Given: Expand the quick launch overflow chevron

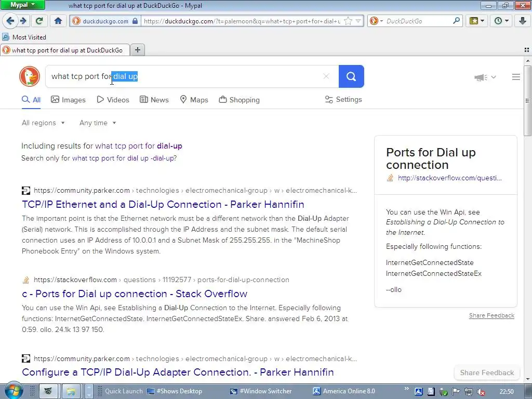Looking at the screenshot, I should coord(406,389).
